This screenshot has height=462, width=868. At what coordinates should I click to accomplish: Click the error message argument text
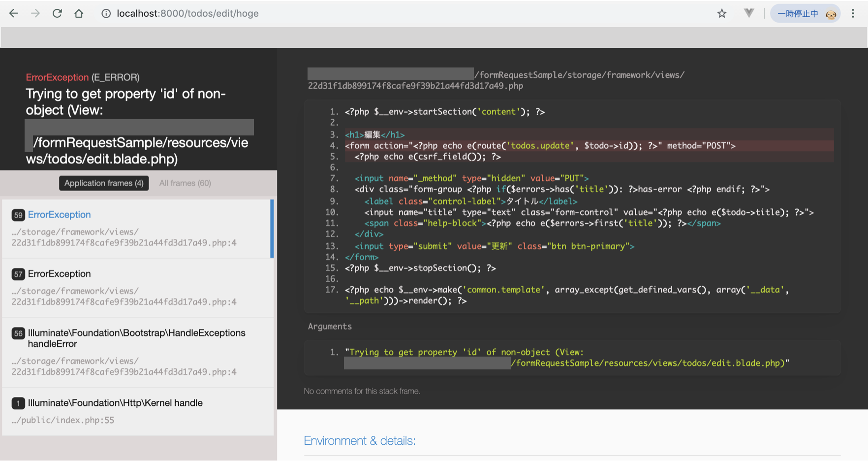(566, 358)
